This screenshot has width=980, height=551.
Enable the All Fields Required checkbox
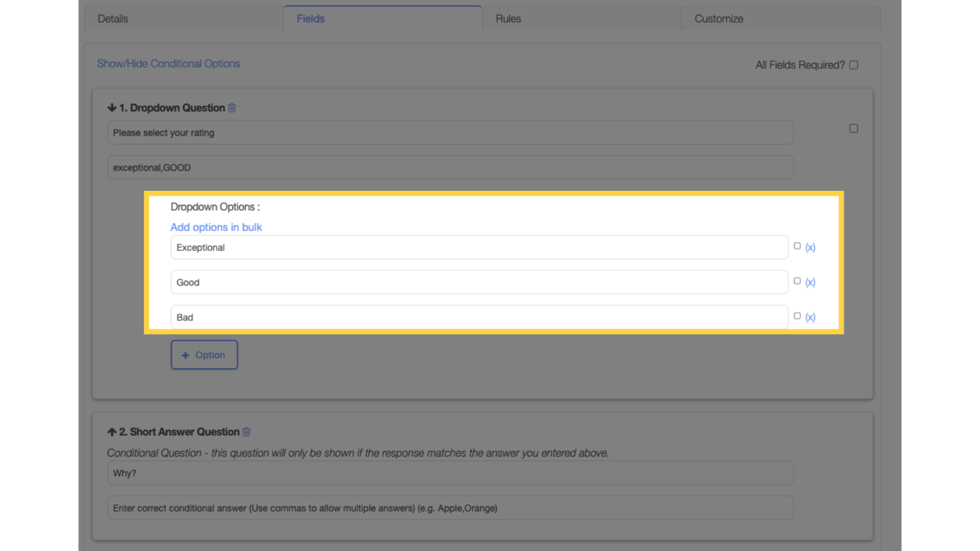853,64
